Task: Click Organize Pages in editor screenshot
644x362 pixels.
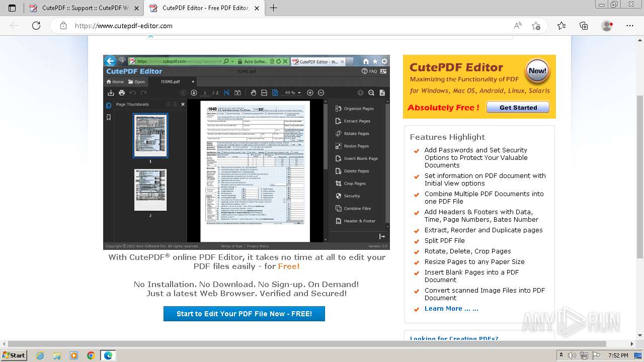Action: (354, 109)
